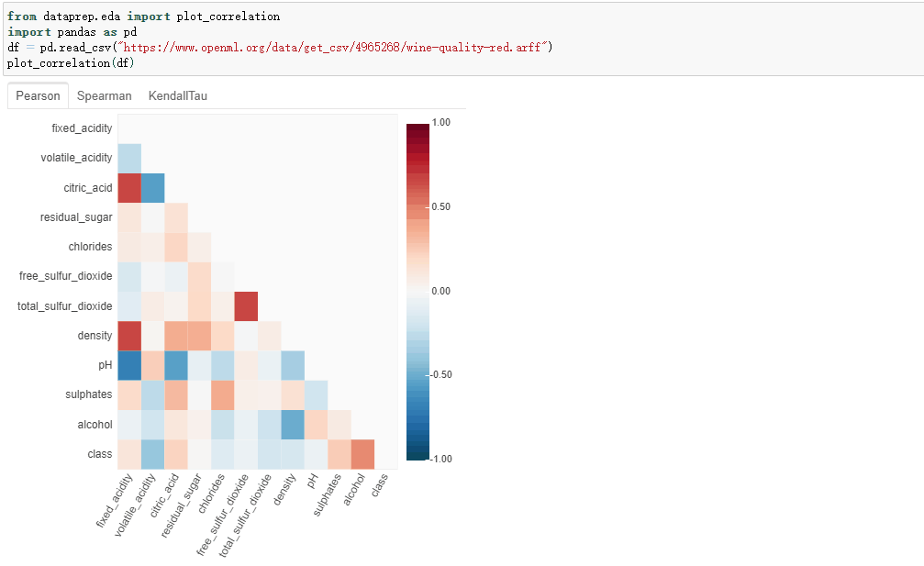Click the 1.00 tick on color scale
Screen dimensions: 924x566
441,122
